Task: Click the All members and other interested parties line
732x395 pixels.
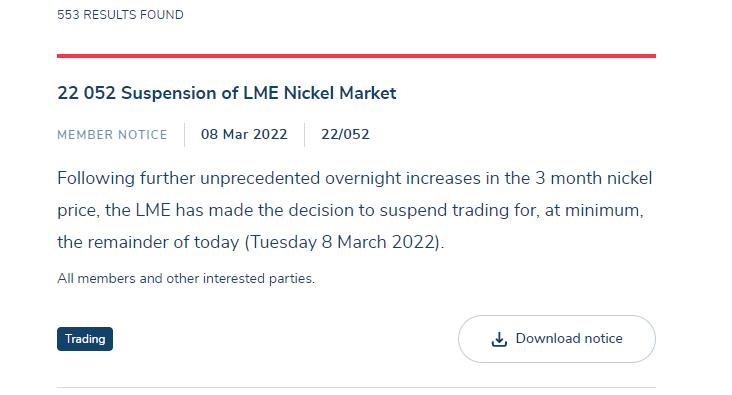Action: tap(186, 278)
